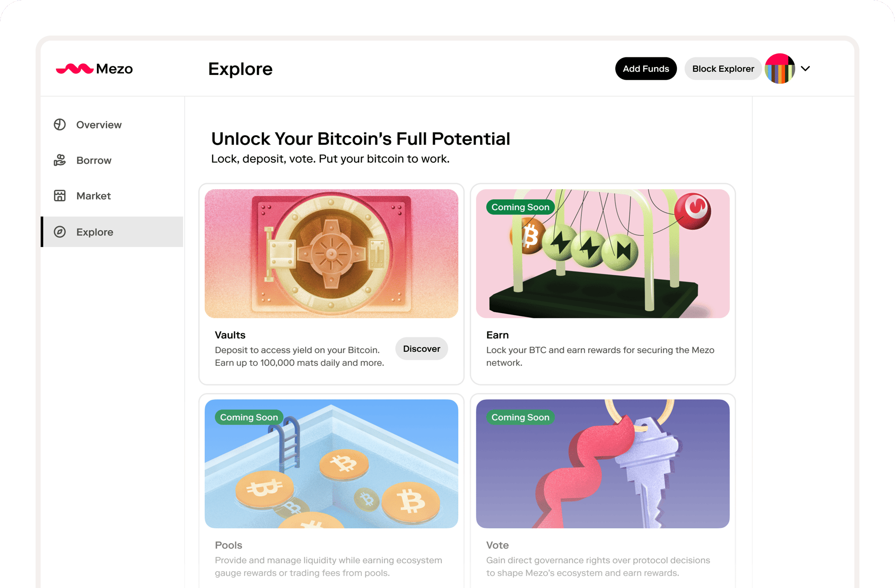Click the Market storefront icon
895x588 pixels.
60,196
